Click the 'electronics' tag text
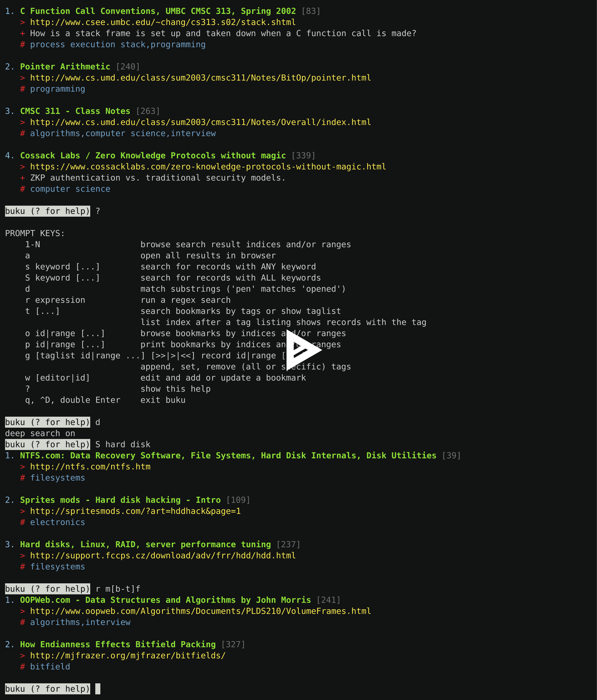The image size is (597, 700). pos(57,522)
